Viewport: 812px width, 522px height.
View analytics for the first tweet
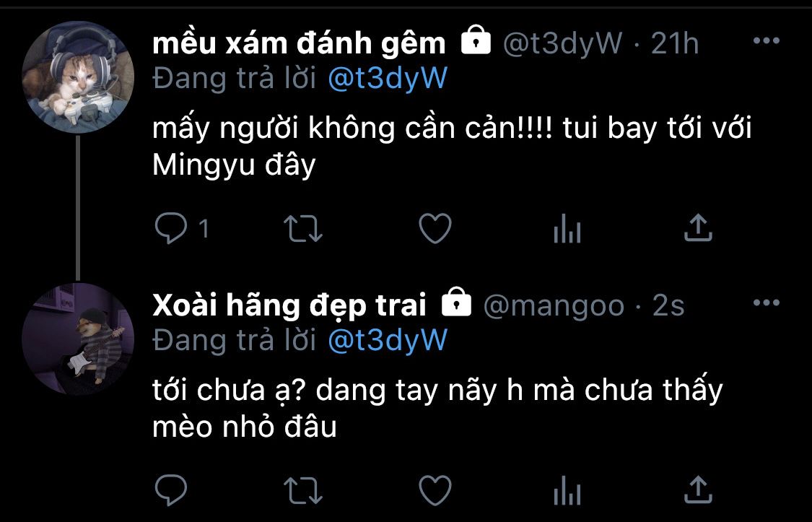tap(567, 228)
